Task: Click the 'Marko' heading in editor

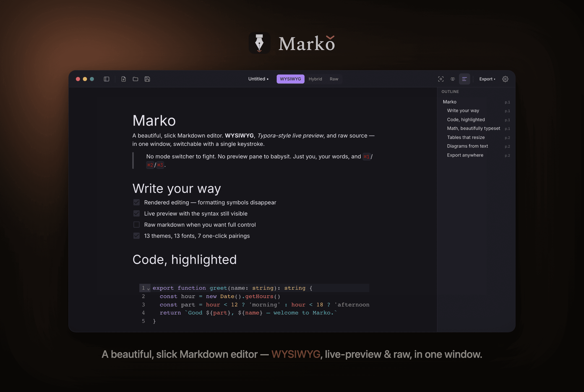Action: point(154,121)
